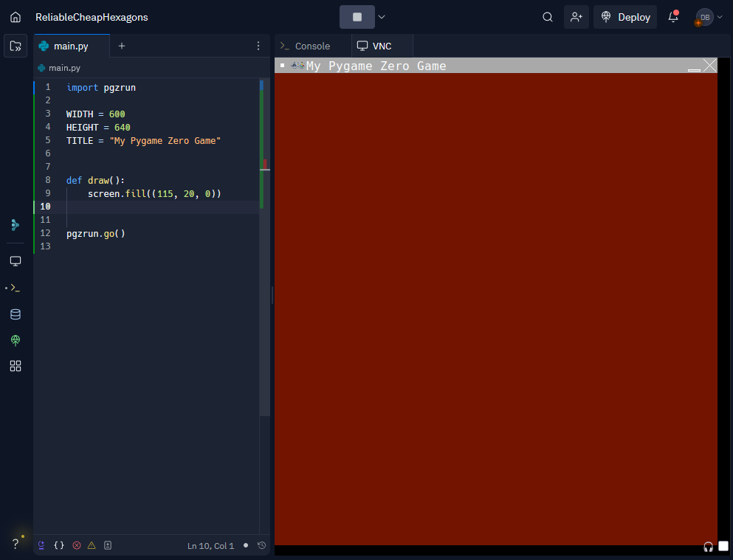The height and width of the screenshot is (560, 733).
Task: Click the def draw(): line
Action: (x=95, y=180)
